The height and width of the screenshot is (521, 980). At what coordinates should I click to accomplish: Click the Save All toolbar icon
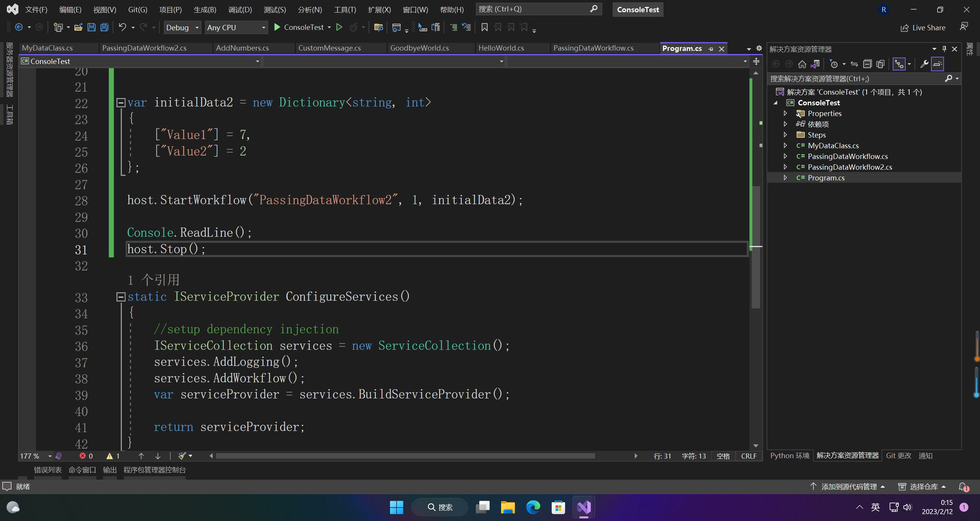[x=104, y=27]
